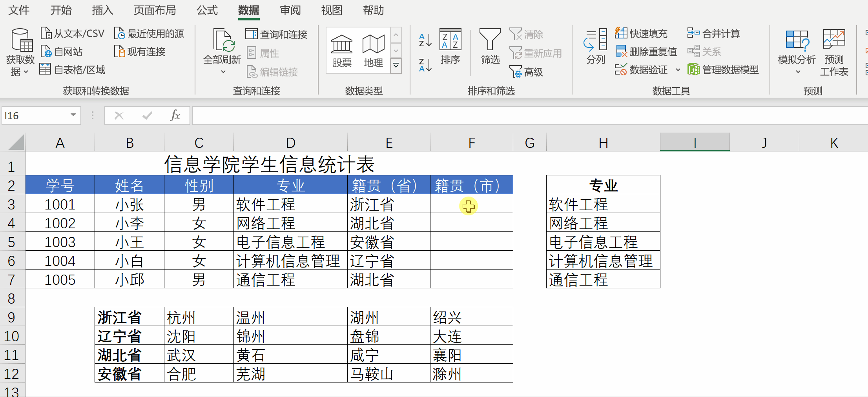The image size is (868, 397).
Task: Toggle the 筛选 filter
Action: [490, 47]
